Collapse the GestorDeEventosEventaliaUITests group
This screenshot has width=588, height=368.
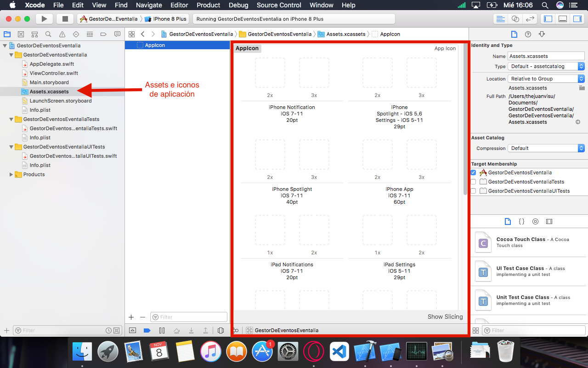(11, 147)
